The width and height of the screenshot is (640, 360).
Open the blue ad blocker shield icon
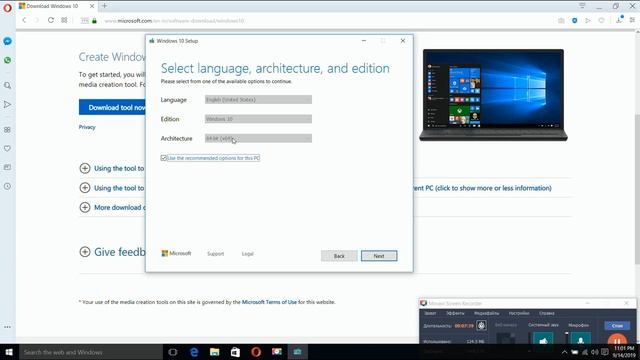[x=575, y=20]
